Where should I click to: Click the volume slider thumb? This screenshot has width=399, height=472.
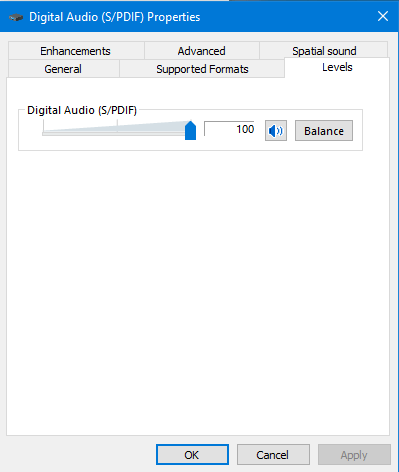tap(190, 130)
